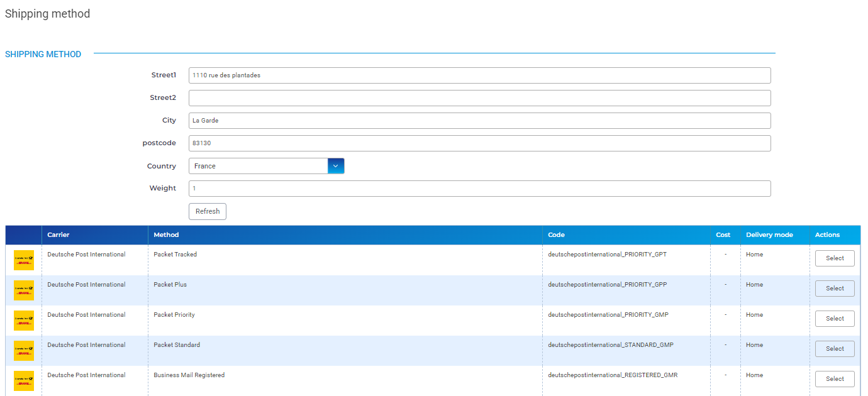Click the DHL logo for Packet Tracked
The image size is (868, 396).
(x=24, y=260)
